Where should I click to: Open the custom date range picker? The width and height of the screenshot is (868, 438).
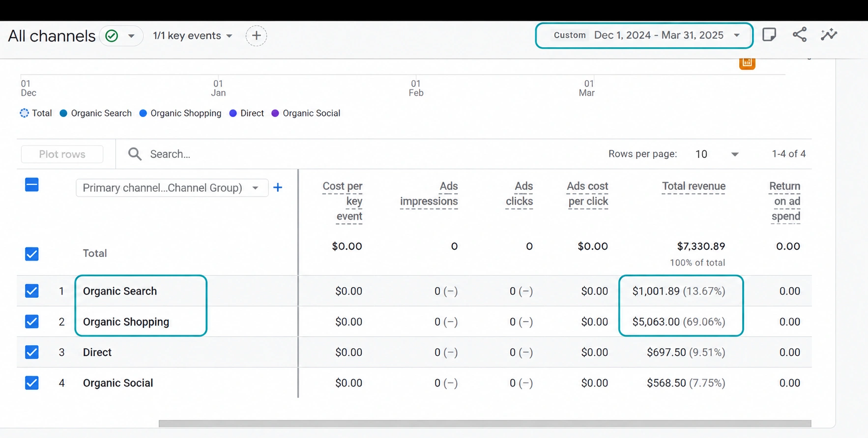tap(644, 35)
